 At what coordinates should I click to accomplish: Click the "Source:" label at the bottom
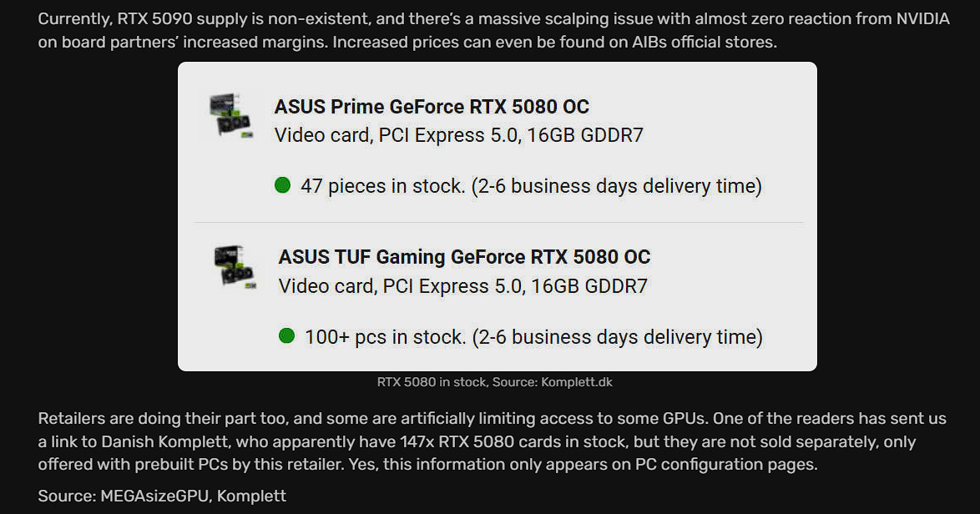pyautogui.click(x=66, y=496)
